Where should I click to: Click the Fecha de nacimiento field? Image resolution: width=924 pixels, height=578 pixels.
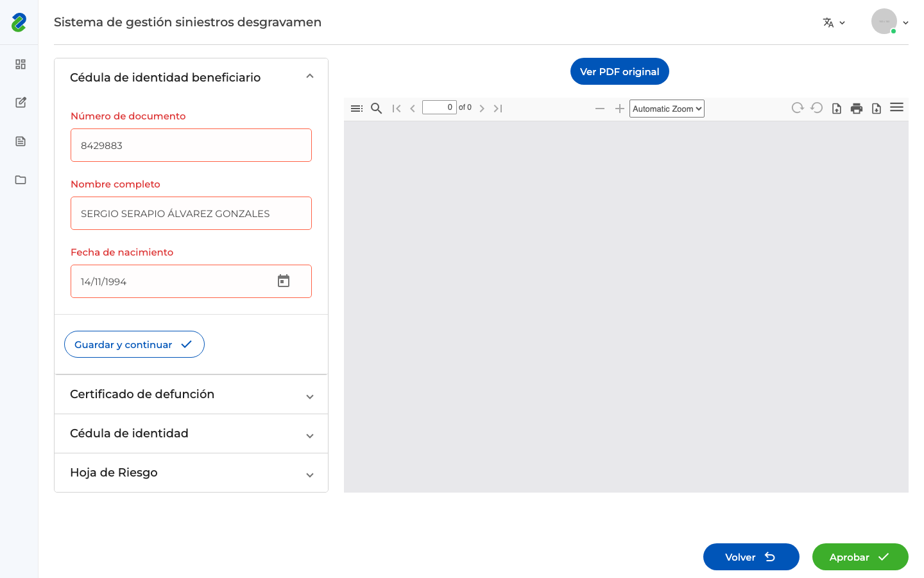coord(191,281)
